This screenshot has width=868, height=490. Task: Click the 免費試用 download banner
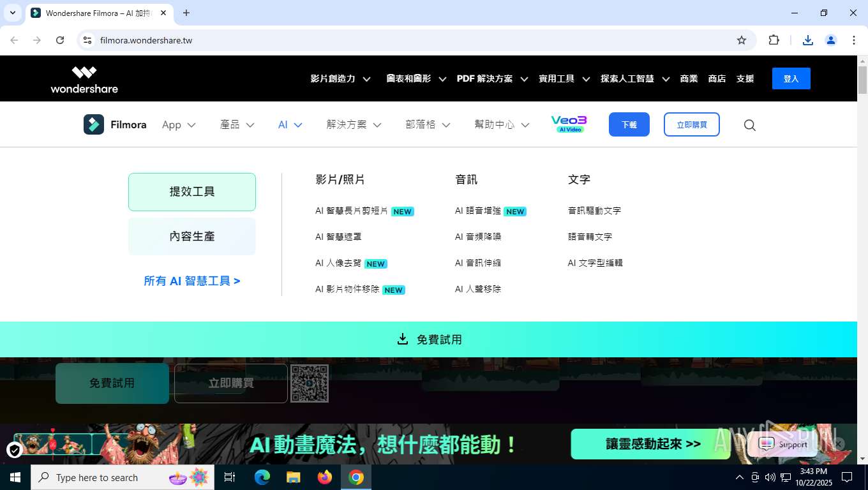[x=428, y=339]
